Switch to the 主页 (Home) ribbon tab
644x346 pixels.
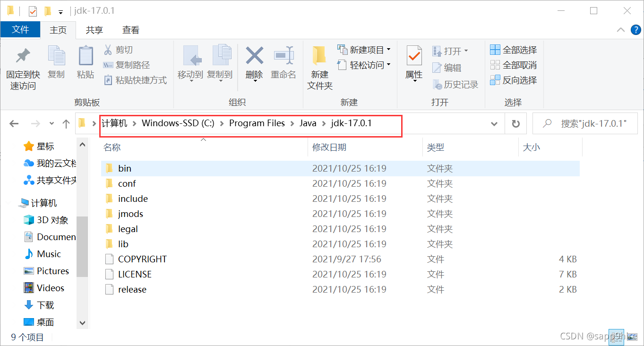[58, 30]
